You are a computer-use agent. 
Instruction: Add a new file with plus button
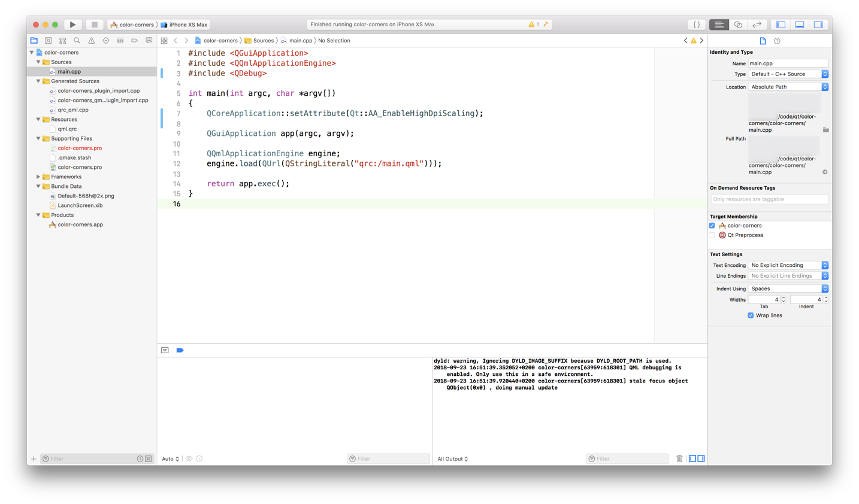[34, 459]
